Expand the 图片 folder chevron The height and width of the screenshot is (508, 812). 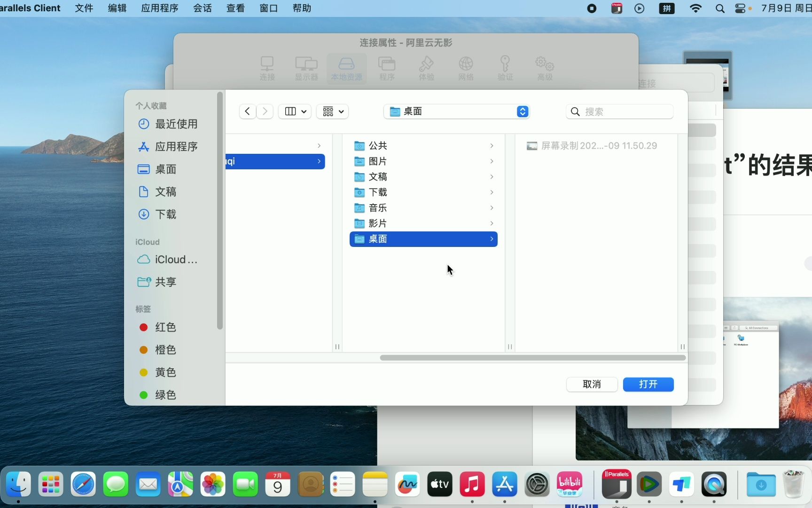click(492, 161)
